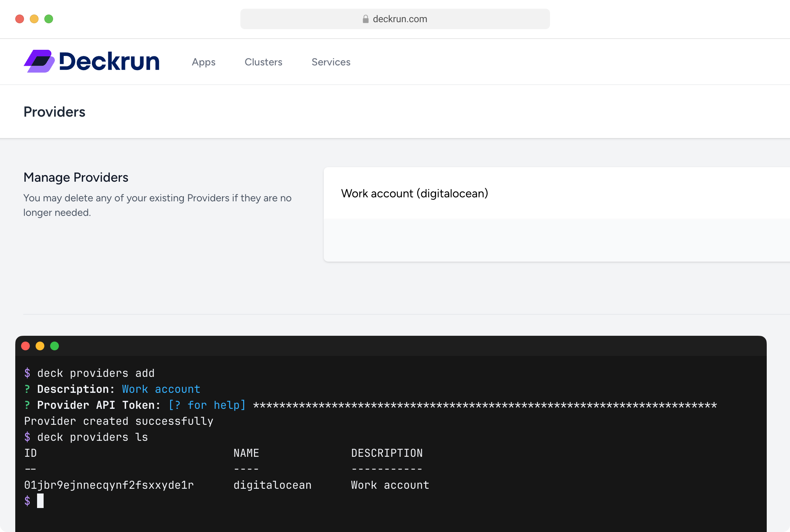Open the Clusters navigation item
The width and height of the screenshot is (790, 532).
click(263, 62)
